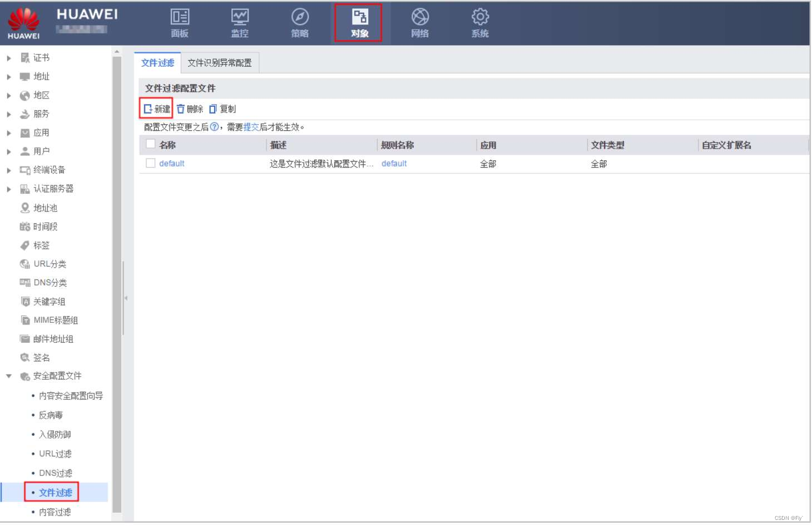Image resolution: width=812 pixels, height=526 pixels.
Task: Click the help question mark icon
Action: tap(215, 127)
